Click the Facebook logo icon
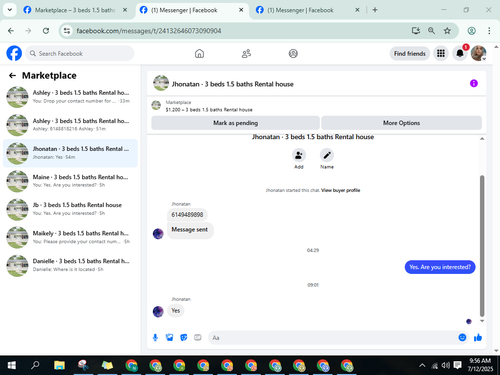This screenshot has height=375, width=500. point(14,53)
